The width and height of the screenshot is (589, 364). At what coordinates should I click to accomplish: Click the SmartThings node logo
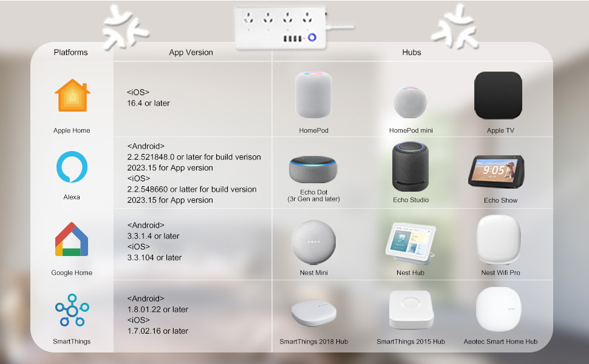72,310
